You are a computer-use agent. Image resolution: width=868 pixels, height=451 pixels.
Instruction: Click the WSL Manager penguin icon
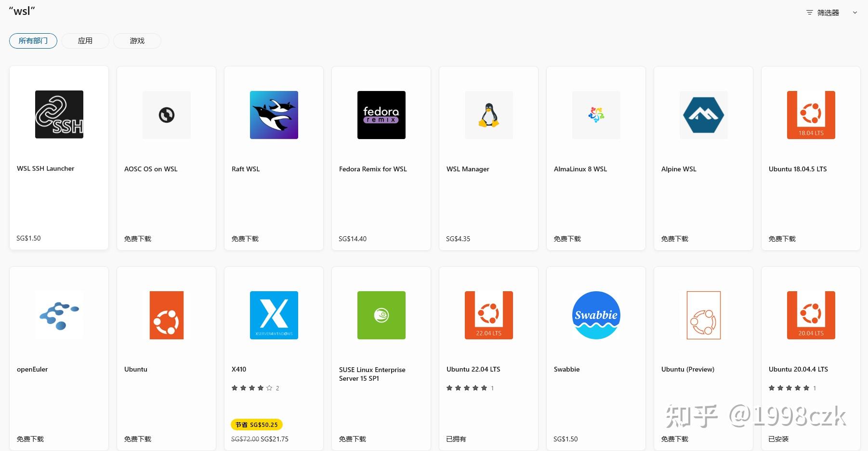pos(488,115)
